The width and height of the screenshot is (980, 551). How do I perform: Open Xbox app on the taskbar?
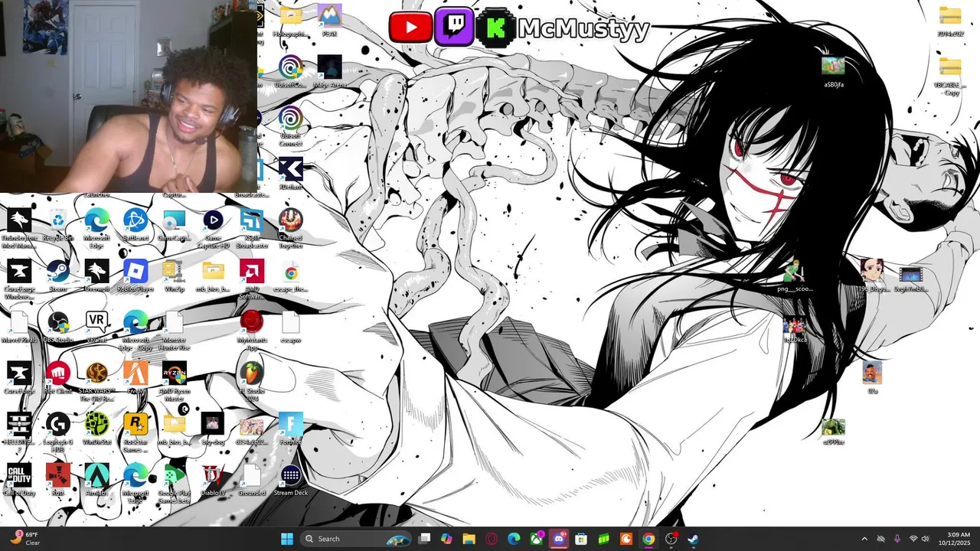[537, 539]
